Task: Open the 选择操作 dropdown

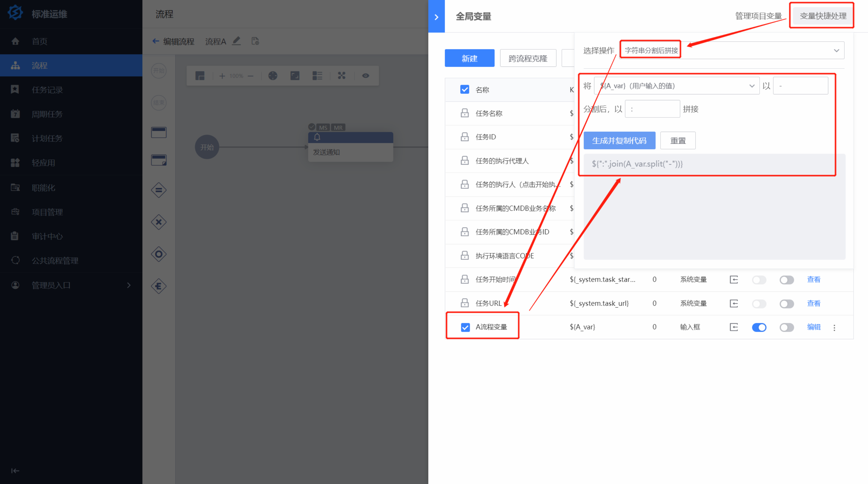Action: tap(731, 50)
